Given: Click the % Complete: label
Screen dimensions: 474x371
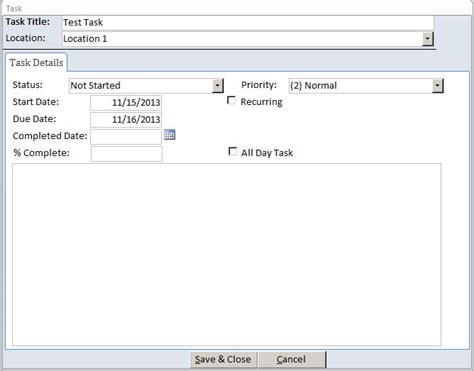Looking at the screenshot, I should (x=42, y=153).
